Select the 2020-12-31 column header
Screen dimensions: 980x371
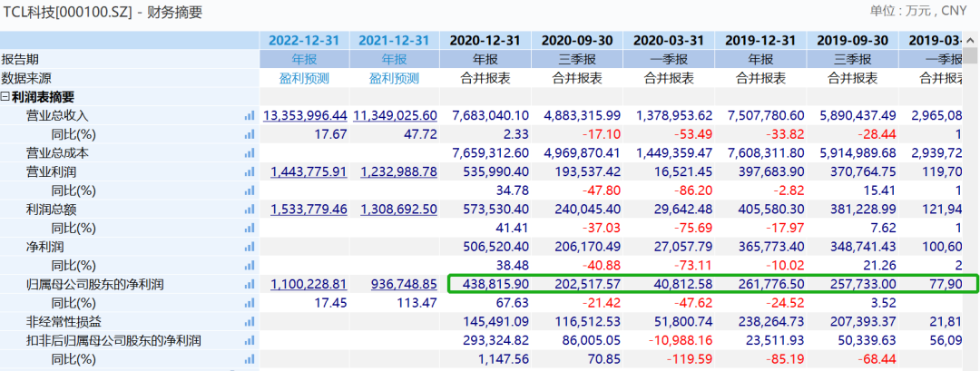click(x=485, y=41)
